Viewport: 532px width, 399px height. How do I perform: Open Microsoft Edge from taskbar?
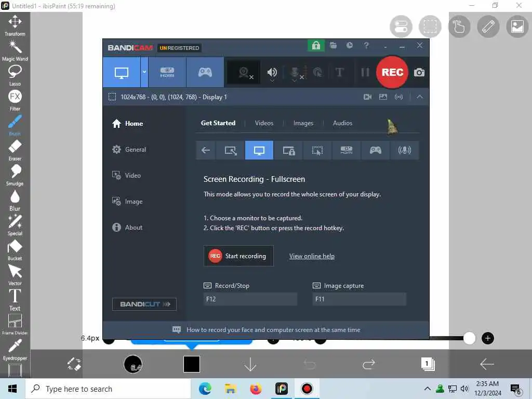205,389
